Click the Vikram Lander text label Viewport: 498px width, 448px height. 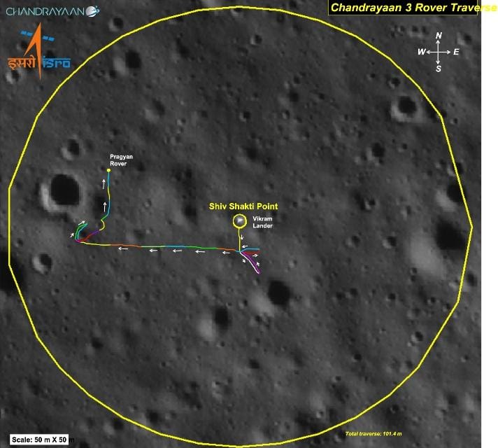point(262,222)
